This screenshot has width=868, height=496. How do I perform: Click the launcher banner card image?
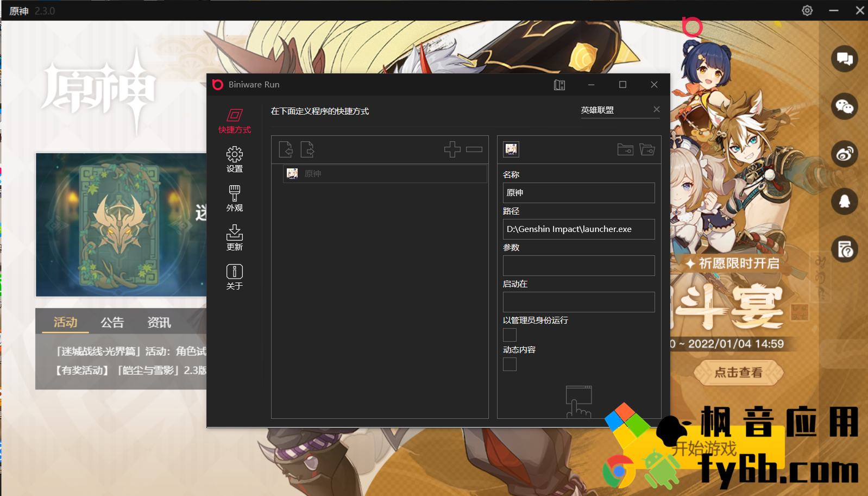click(x=121, y=225)
